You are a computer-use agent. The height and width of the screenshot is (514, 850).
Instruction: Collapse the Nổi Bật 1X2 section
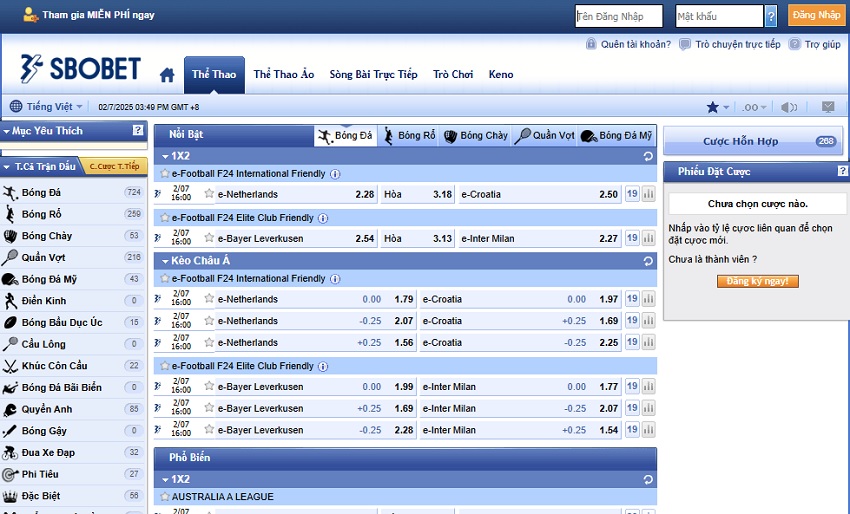pos(165,157)
